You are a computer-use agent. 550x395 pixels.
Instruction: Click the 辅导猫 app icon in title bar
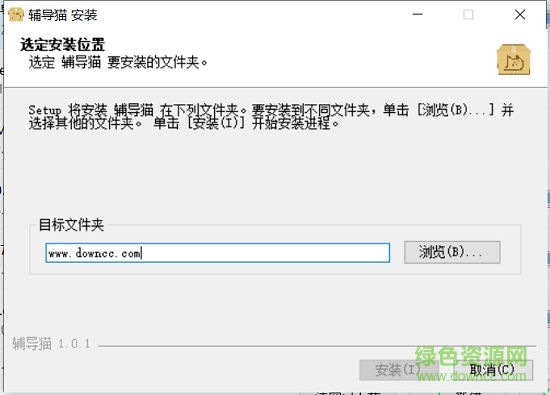coord(16,14)
